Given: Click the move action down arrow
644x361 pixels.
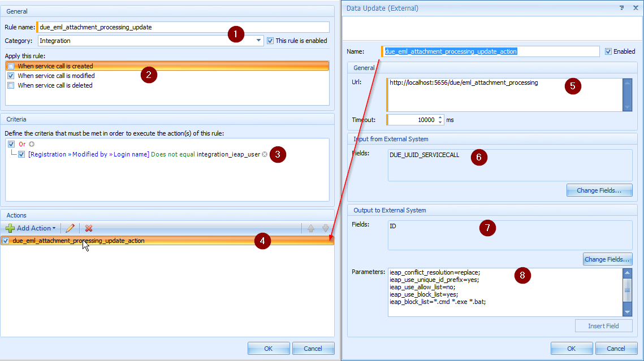Looking at the screenshot, I should (326, 228).
